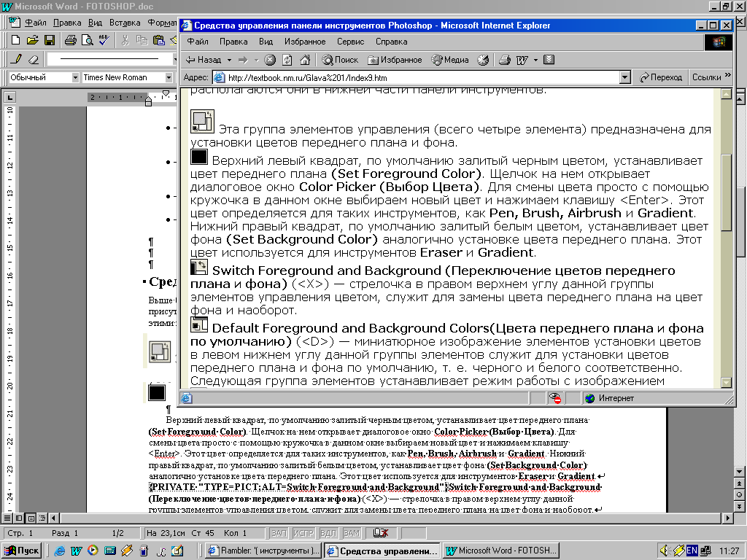Screen dimensions: 747x560
Task: Save the Word document with floppy icon
Action: [50, 41]
